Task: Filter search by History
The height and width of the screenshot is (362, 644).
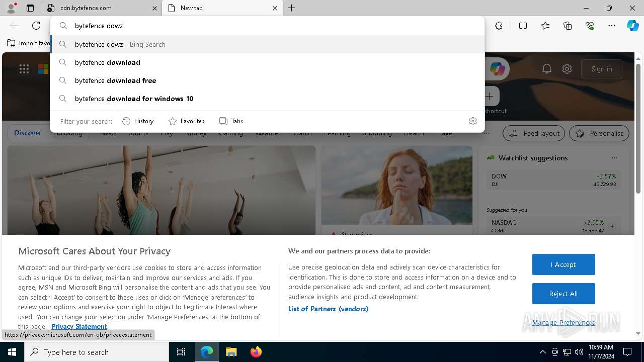Action: 138,121
